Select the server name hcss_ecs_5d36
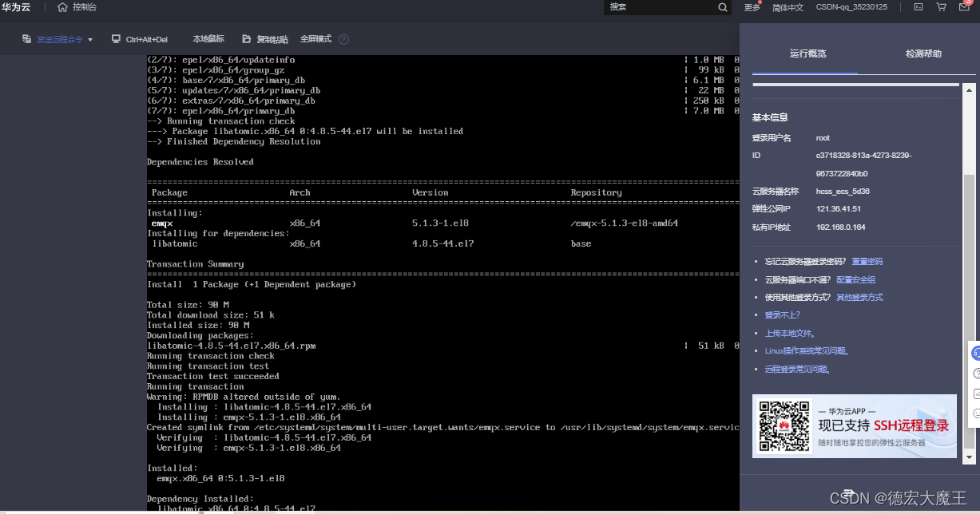Screen dimensions: 980x514 click(843, 192)
